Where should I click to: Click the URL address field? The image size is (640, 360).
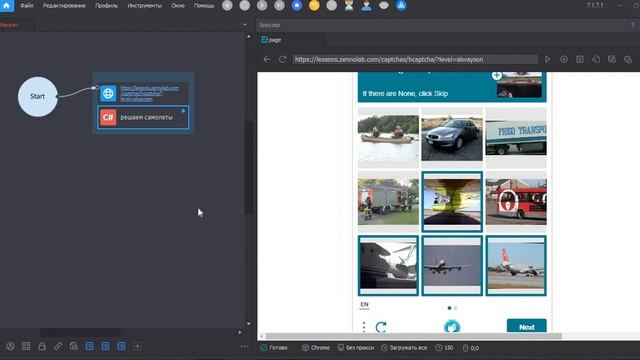(x=415, y=60)
